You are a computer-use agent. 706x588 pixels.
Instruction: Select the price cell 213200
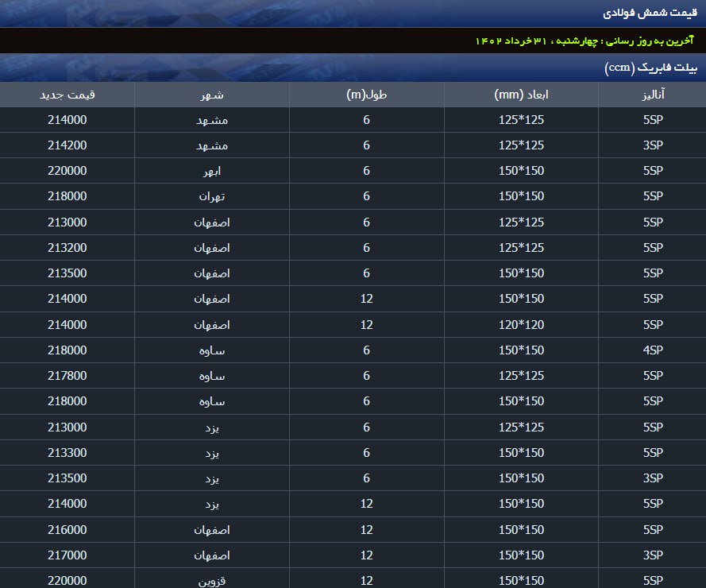pyautogui.click(x=67, y=247)
